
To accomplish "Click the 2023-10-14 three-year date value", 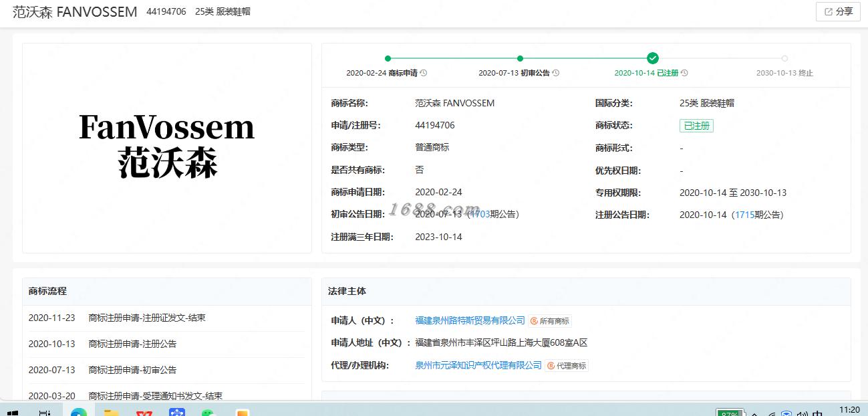I will [438, 237].
